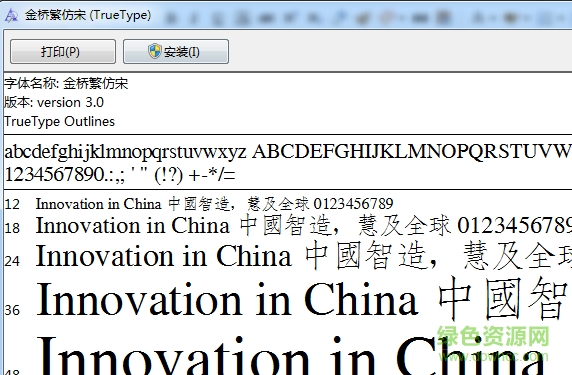The image size is (572, 375).
Task: Select the title text 金桥繁仿宋 (TrueType)
Action: (88, 15)
